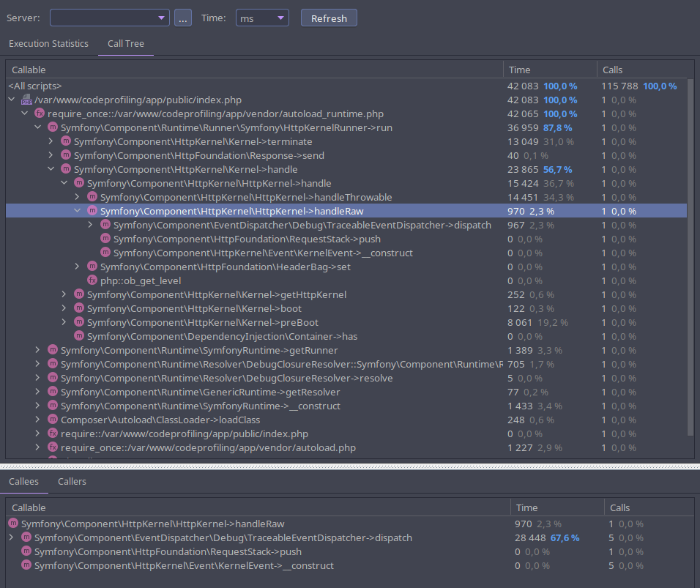Switch to the Callees tab
The image size is (700, 588).
tap(23, 481)
